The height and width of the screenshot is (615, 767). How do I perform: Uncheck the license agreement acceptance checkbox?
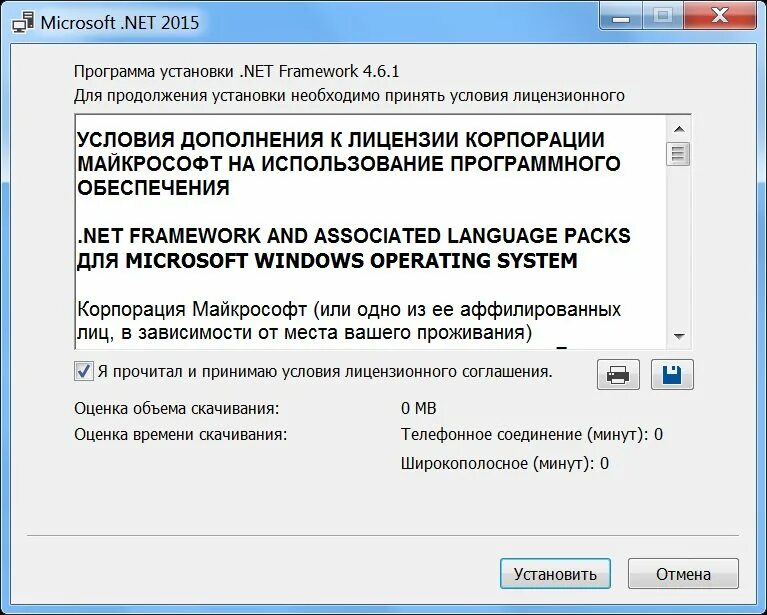pos(83,371)
